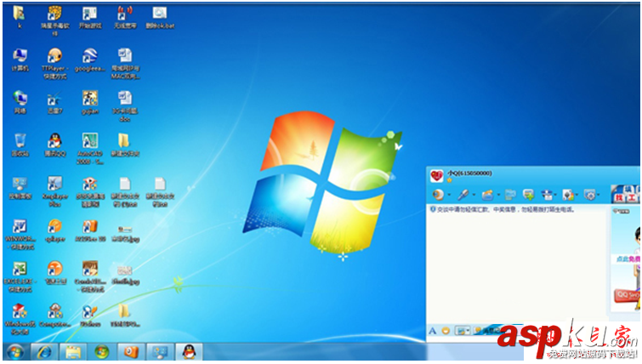This screenshot has width=642, height=364.
Task: Open the screenshot dropdown in QQ input toolbar
Action: [468, 331]
